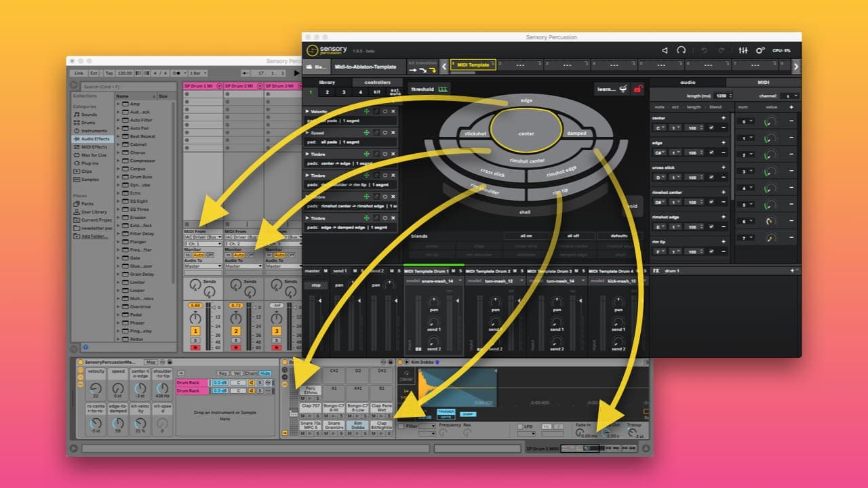Viewport: 868px width, 488px height.
Task: Select MIDI Effects category in Ableton browser
Action: (x=94, y=147)
